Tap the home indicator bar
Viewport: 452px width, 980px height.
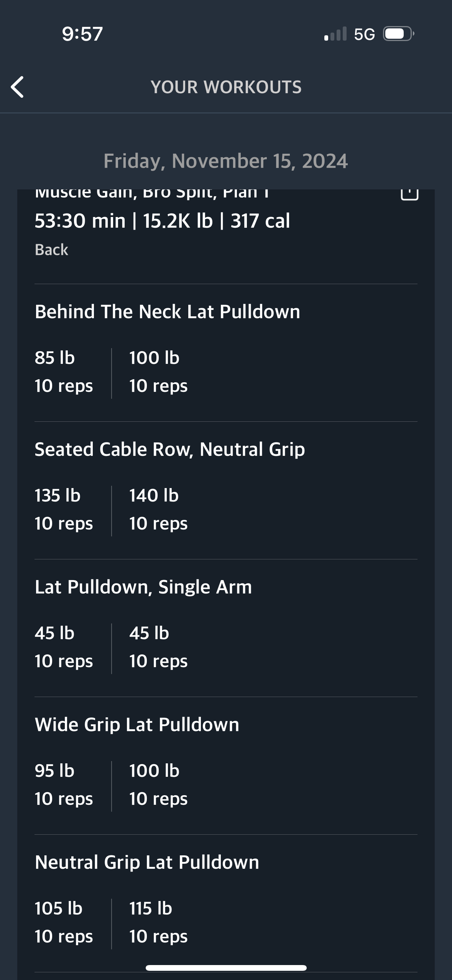click(x=226, y=968)
